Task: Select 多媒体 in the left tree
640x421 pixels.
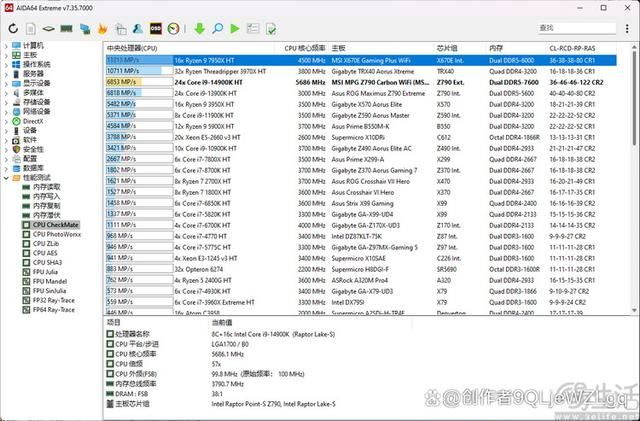Action: coord(33,93)
